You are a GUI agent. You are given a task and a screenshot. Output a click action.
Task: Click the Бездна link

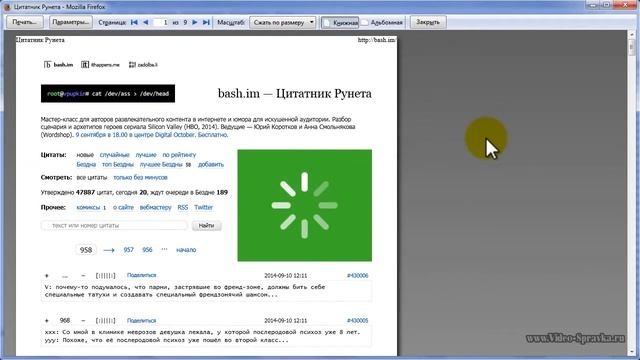pos(86,164)
